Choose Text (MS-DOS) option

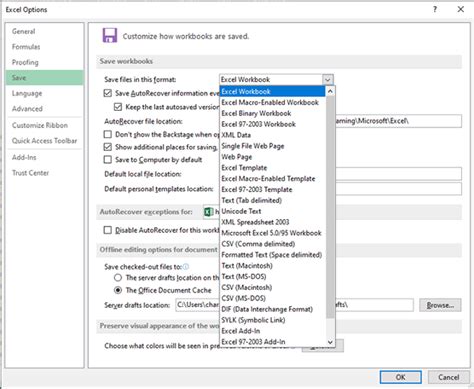[x=272, y=277]
